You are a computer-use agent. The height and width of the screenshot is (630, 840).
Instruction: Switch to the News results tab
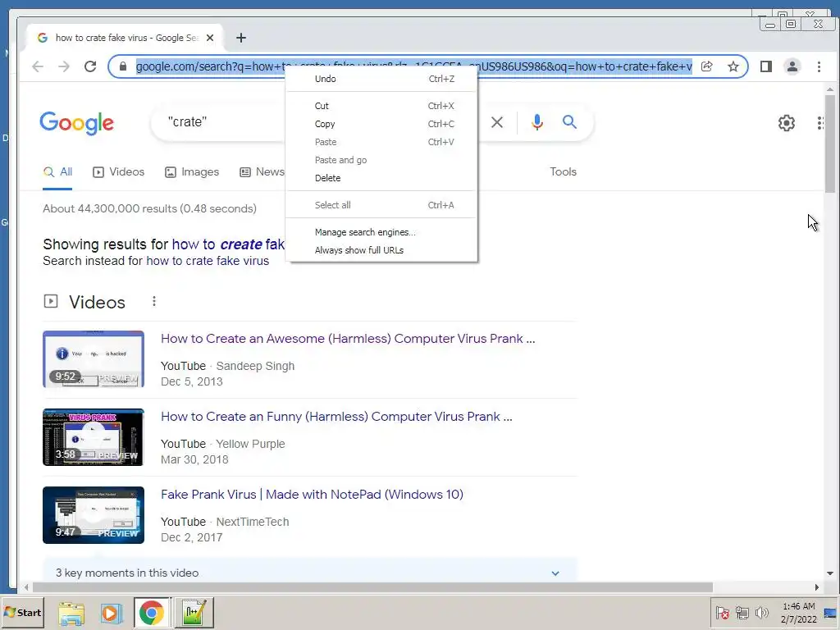[x=262, y=172]
